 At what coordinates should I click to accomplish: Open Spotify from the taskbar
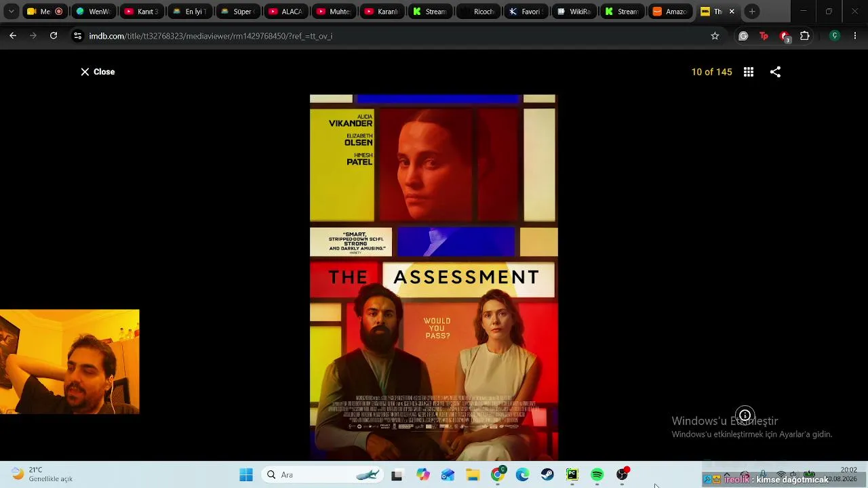tap(597, 475)
